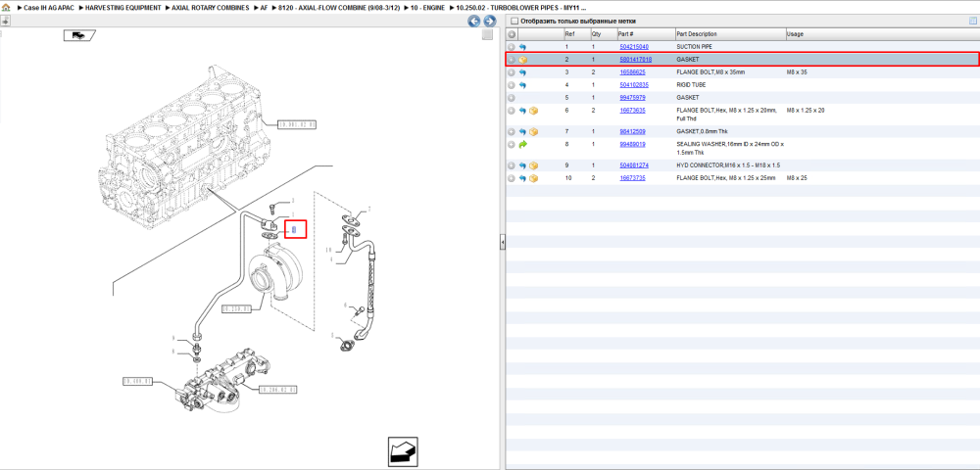Image resolution: width=980 pixels, height=470 pixels.
Task: Open part number 98412509 link
Action: pos(632,132)
